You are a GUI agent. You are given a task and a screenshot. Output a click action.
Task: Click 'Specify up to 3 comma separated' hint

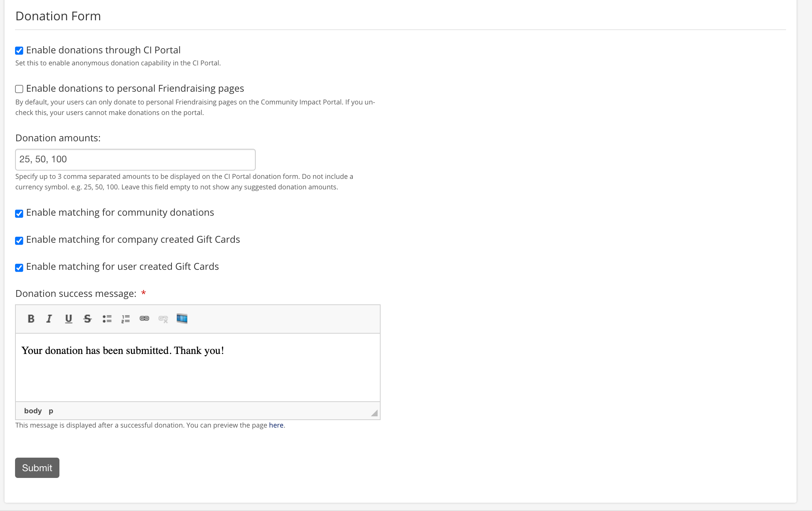(x=184, y=182)
